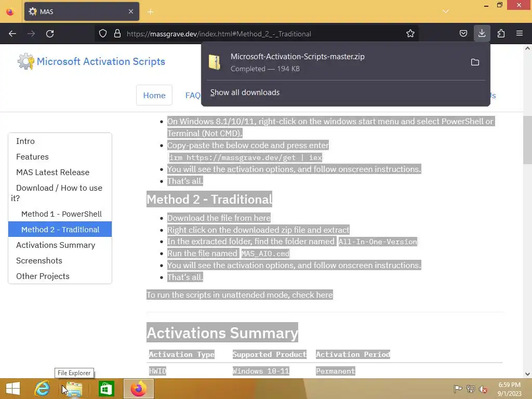
Task: Go to MAS Latest Release sidebar item
Action: click(x=52, y=172)
